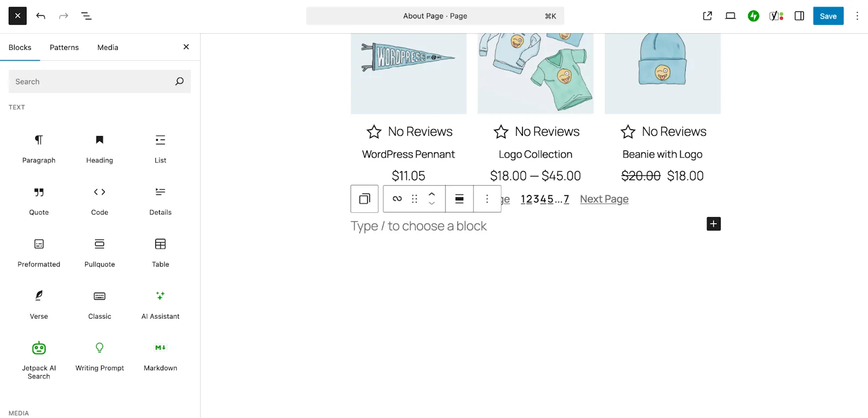Toggle the block inserter closed
This screenshot has height=418, width=868.
(17, 16)
